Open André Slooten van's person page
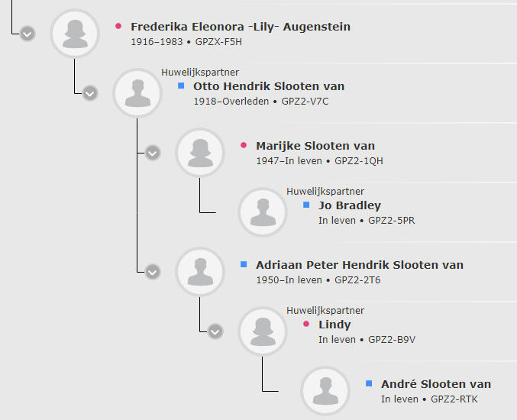The height and width of the screenshot is (420, 517). click(436, 384)
